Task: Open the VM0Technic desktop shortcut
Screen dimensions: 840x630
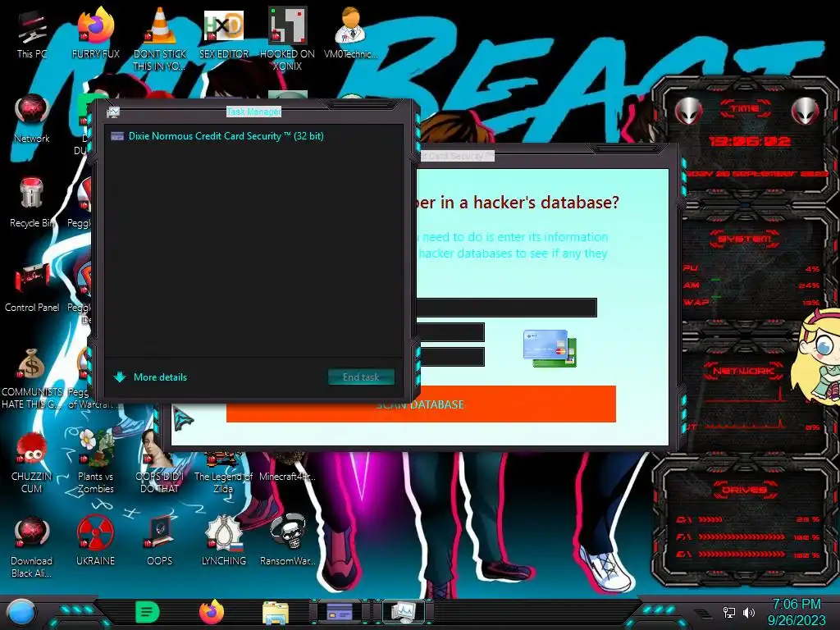Action: pyautogui.click(x=351, y=33)
